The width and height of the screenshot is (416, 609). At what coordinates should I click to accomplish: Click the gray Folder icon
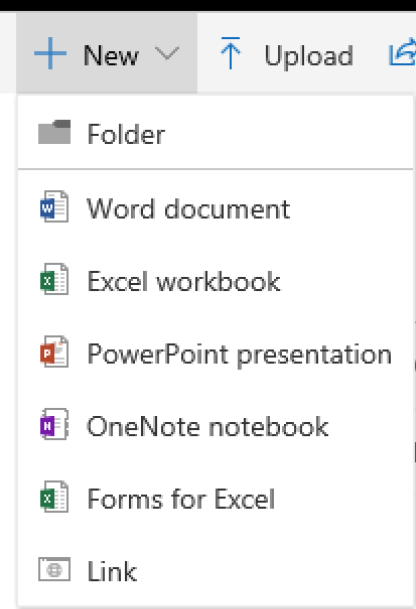click(54, 132)
